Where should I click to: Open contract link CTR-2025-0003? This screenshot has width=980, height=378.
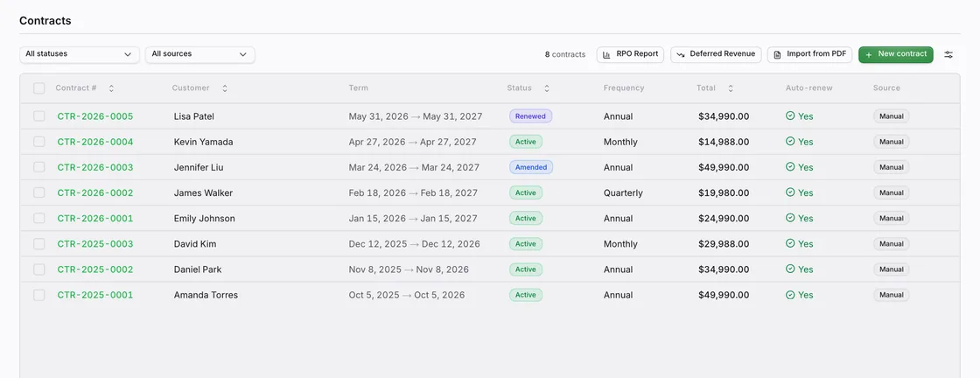point(95,243)
